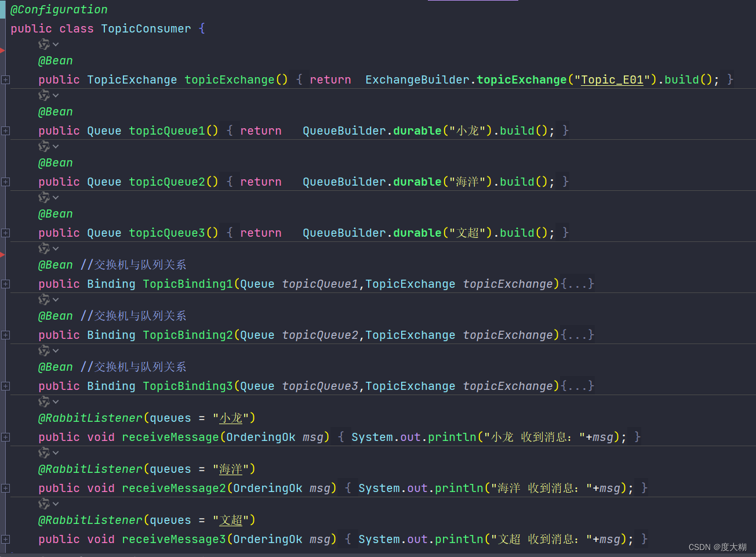This screenshot has width=756, height=557.
Task: Click the inlay hint icon above the TopicBinding1 @Bean
Action: (44, 248)
